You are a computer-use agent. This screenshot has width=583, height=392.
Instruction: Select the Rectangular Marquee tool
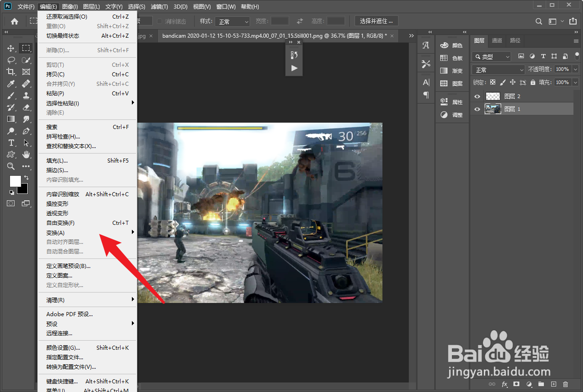[26, 48]
